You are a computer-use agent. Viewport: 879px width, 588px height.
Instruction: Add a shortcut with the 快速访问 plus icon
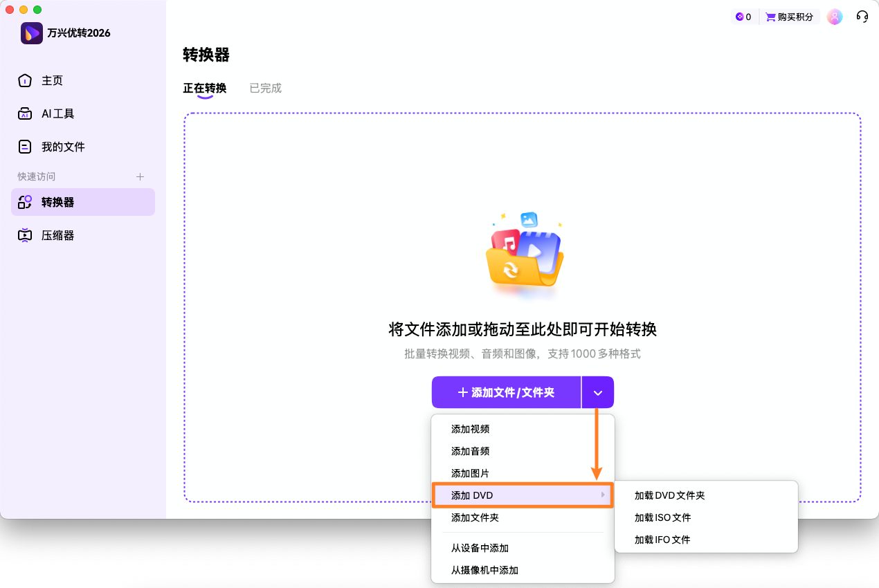[140, 176]
